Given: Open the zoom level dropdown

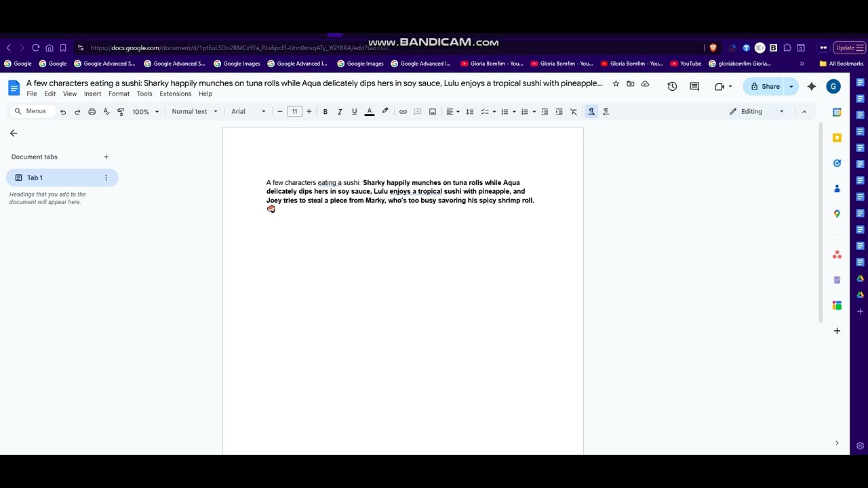Looking at the screenshot, I should (146, 112).
